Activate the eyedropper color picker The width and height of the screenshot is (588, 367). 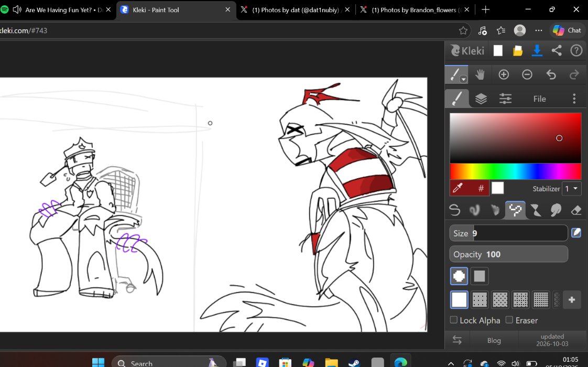458,188
